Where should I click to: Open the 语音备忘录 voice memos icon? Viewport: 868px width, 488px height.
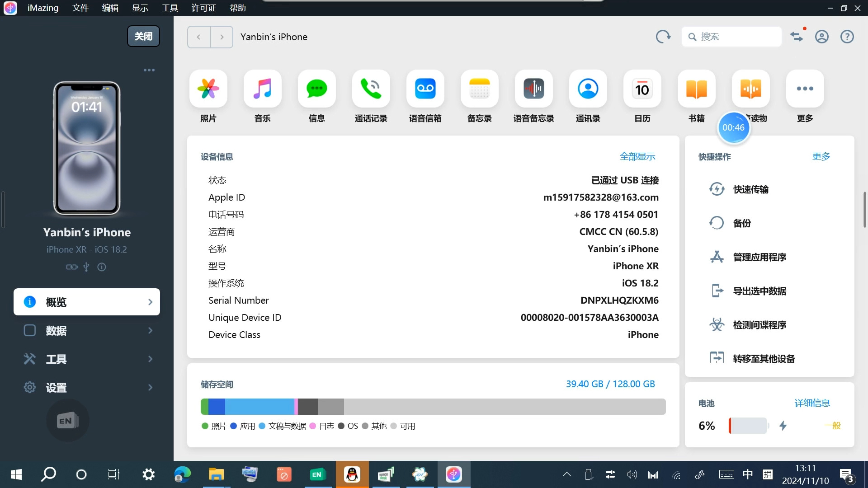click(x=533, y=89)
